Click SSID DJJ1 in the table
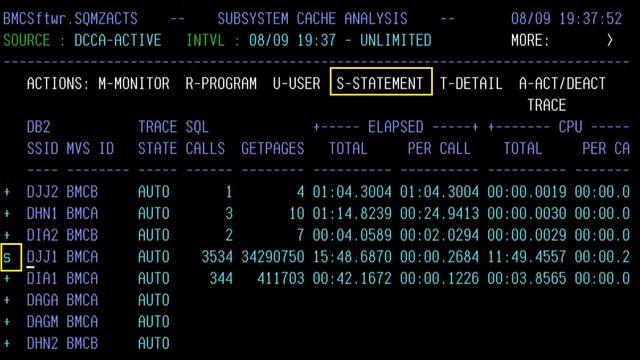This screenshot has height=360, width=640. click(42, 257)
